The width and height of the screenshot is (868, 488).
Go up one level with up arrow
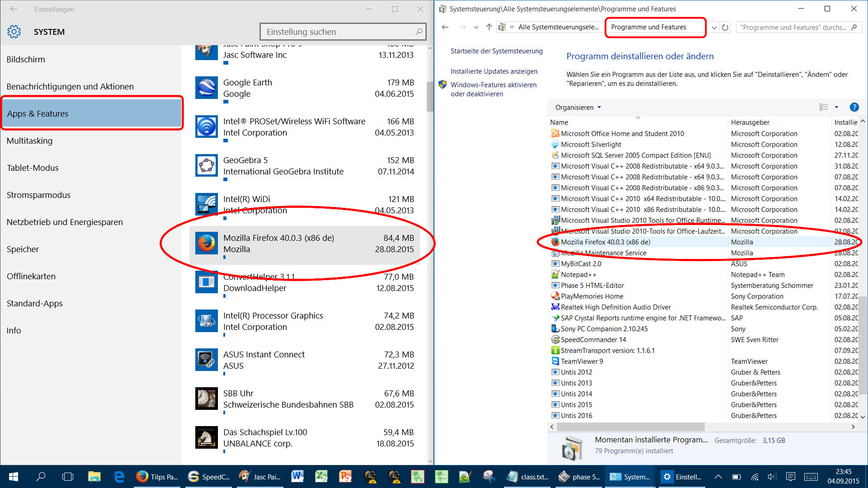tap(489, 27)
